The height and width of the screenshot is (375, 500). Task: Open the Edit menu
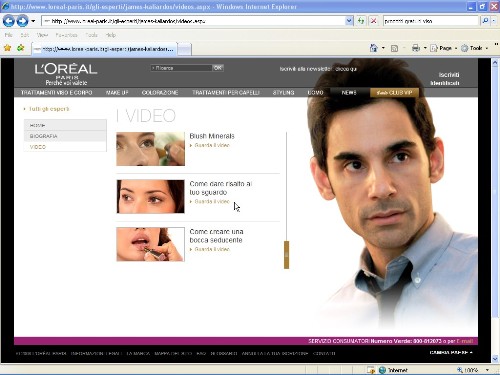pos(25,35)
